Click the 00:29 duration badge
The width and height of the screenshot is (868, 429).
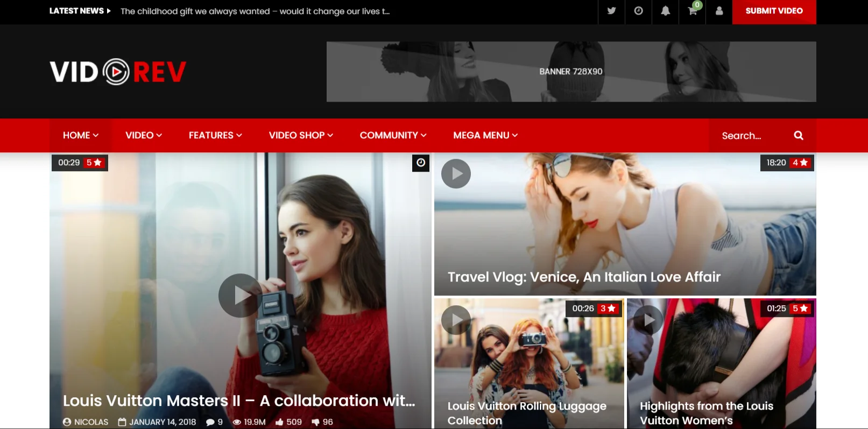pyautogui.click(x=69, y=163)
